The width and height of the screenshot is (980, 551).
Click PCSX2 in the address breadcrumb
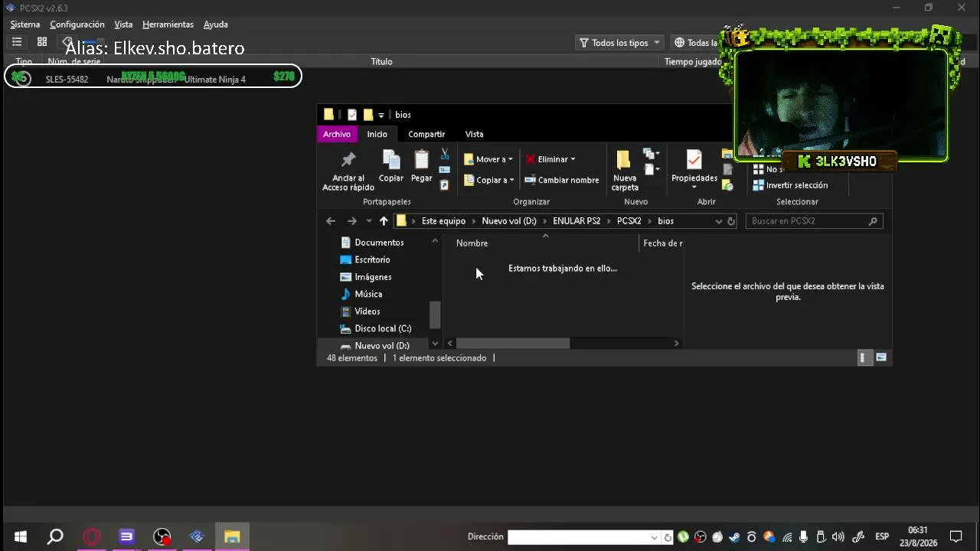(629, 221)
